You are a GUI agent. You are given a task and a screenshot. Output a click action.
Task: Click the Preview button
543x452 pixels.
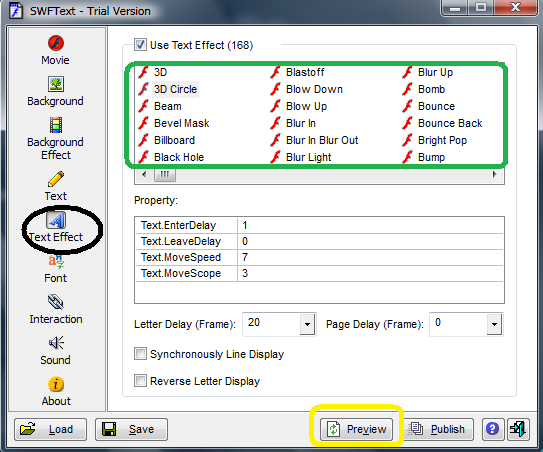pos(356,429)
